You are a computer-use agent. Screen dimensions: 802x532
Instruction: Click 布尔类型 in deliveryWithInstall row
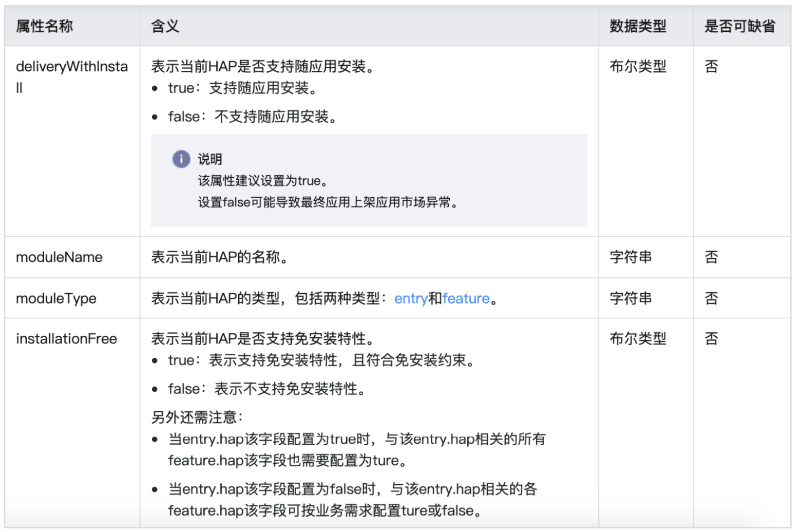(x=638, y=66)
